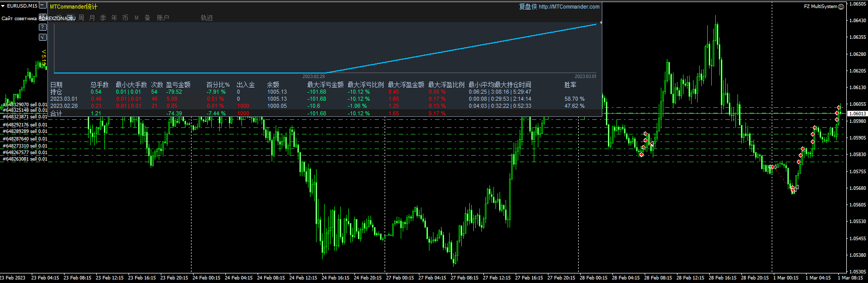Click the 1000.05 balance value
The height and width of the screenshot is (283, 868).
tap(277, 106)
